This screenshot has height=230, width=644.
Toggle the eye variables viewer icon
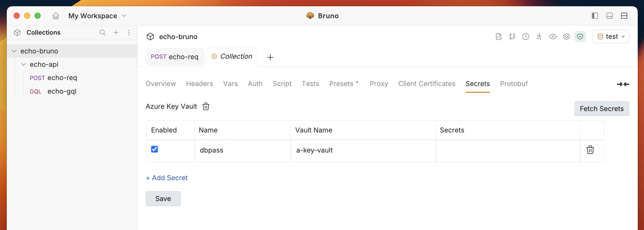pyautogui.click(x=553, y=37)
